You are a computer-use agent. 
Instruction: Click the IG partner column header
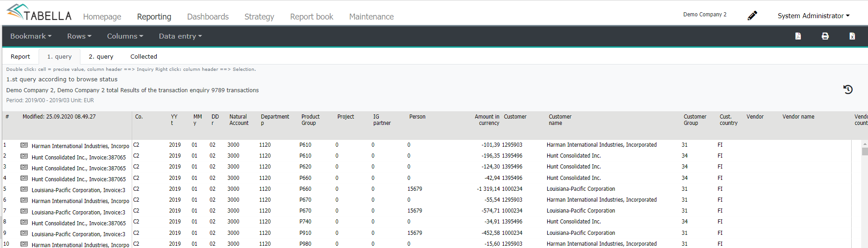point(382,120)
